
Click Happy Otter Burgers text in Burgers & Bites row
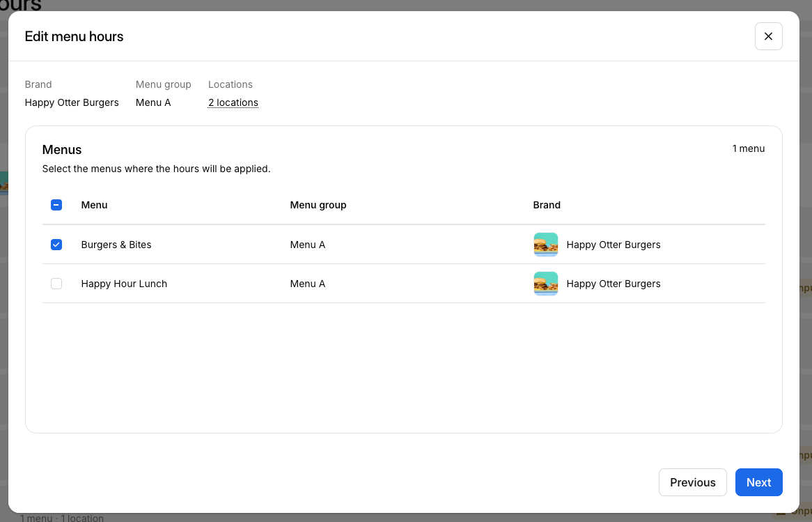[614, 245]
